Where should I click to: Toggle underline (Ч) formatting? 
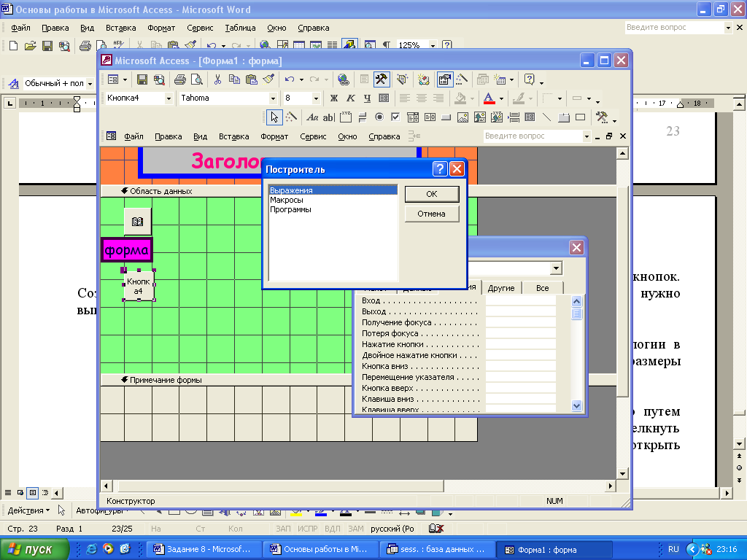tap(367, 98)
